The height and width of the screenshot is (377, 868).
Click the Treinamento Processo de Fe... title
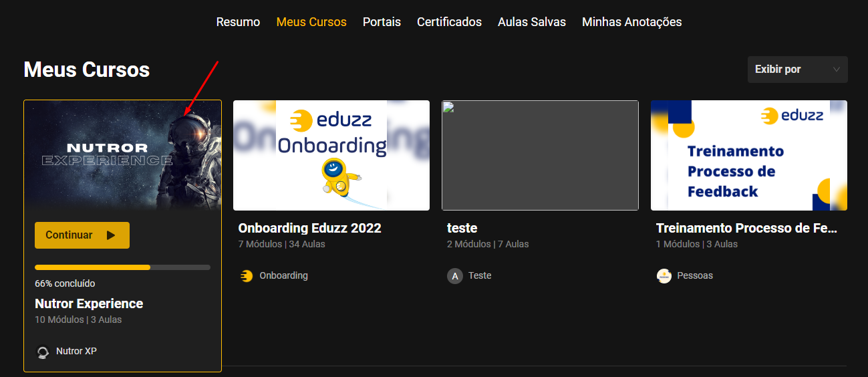[746, 228]
